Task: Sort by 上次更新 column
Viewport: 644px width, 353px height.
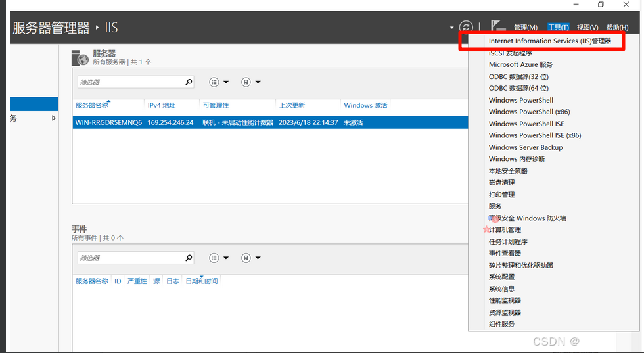Action: click(292, 105)
